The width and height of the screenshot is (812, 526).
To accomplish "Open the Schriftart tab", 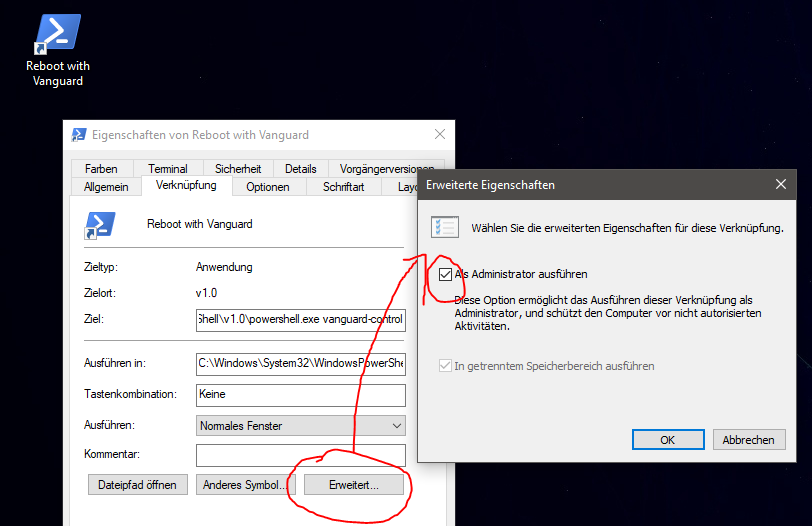I will [x=343, y=187].
